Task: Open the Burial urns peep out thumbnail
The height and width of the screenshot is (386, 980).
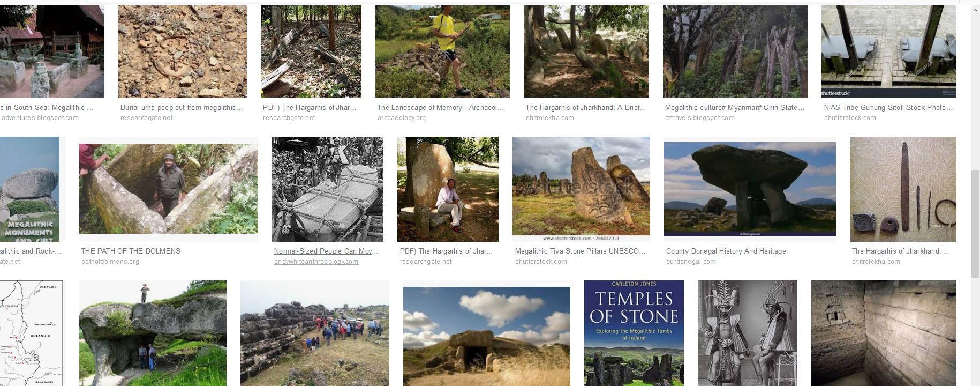Action: pyautogui.click(x=182, y=51)
